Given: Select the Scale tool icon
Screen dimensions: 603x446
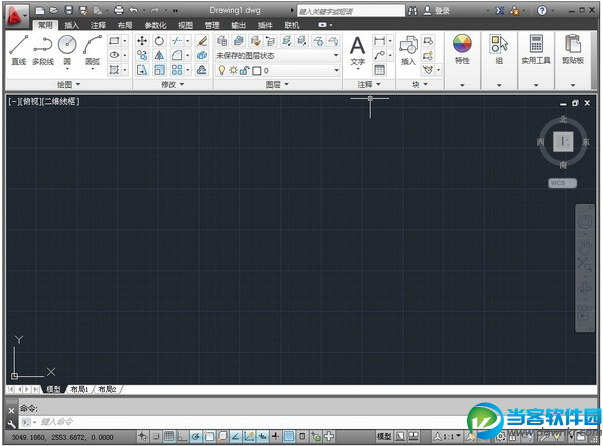Looking at the screenshot, I should pyautogui.click(x=159, y=70).
